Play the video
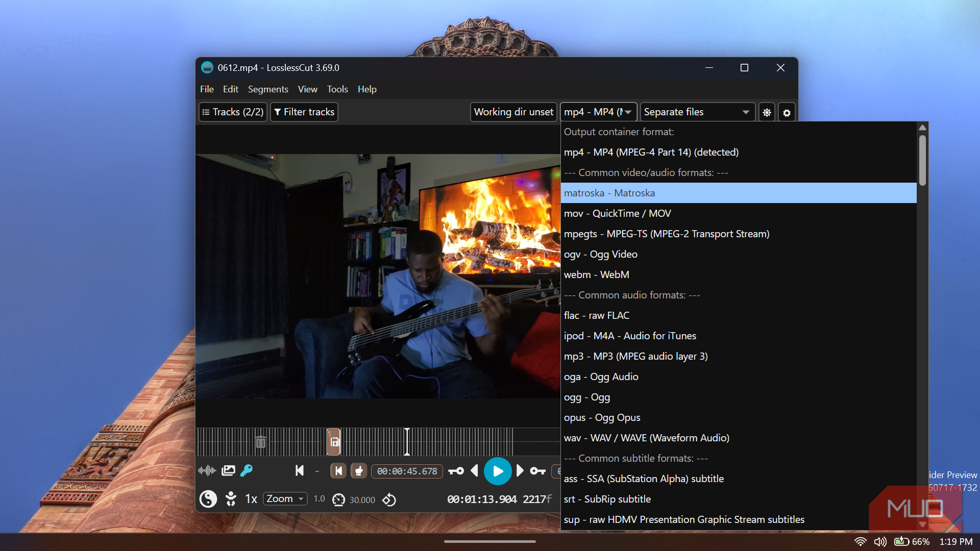The image size is (980, 551). [x=498, y=471]
